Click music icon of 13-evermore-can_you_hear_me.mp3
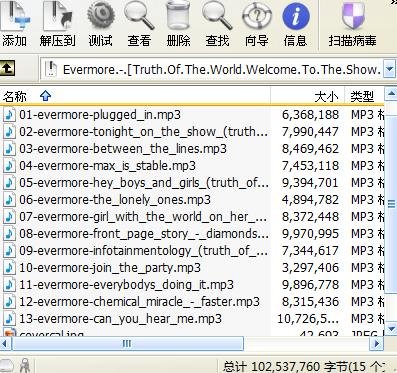This screenshot has width=397, height=373. pyautogui.click(x=9, y=319)
